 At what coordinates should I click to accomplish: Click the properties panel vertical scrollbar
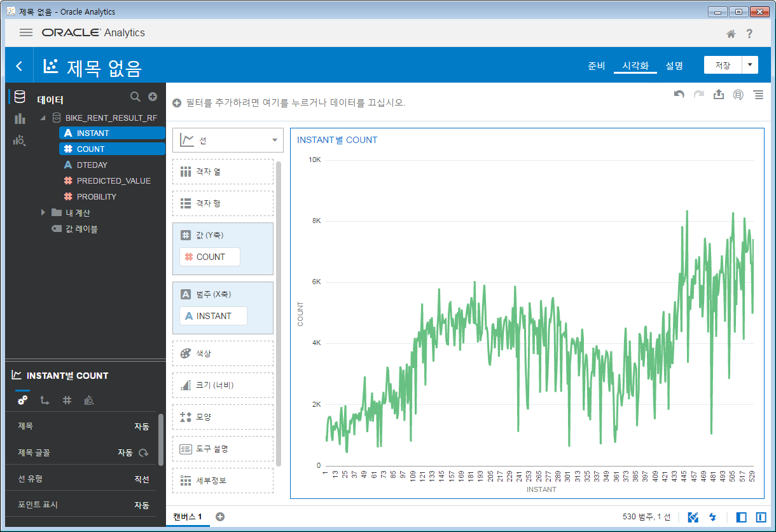(x=161, y=439)
